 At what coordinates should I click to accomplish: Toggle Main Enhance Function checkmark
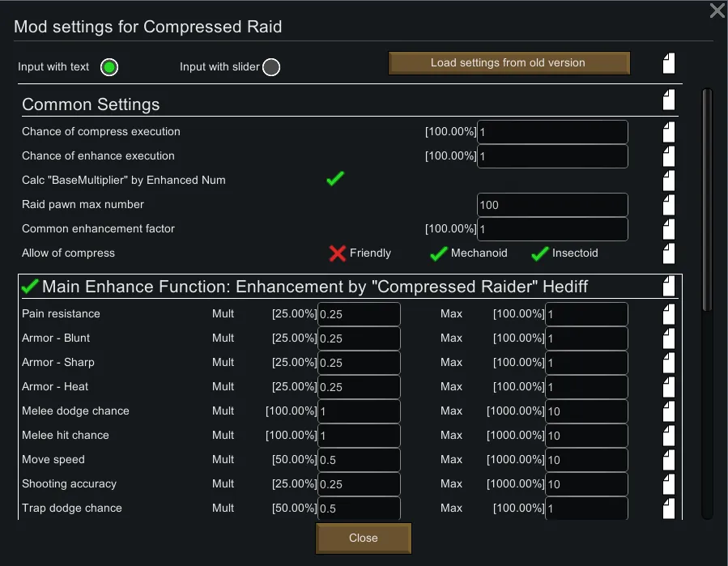(30, 286)
